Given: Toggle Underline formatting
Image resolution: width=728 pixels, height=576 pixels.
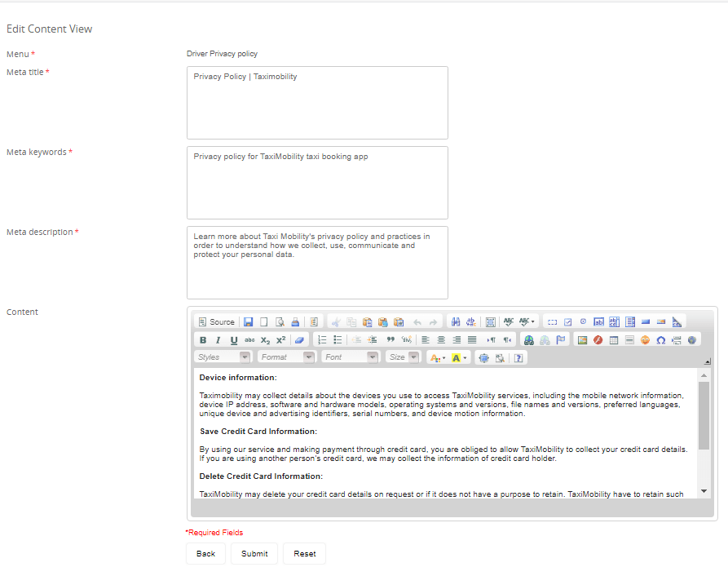Looking at the screenshot, I should [234, 340].
